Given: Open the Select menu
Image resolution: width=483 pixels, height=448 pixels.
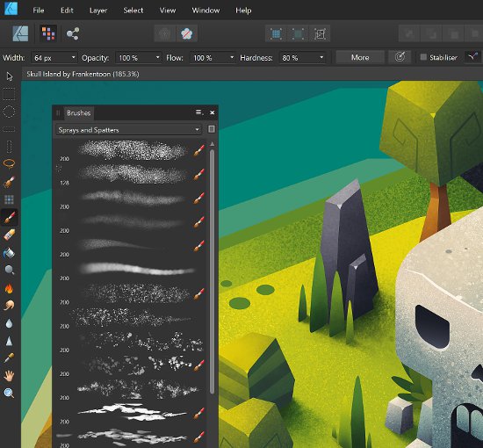Looking at the screenshot, I should point(133,11).
